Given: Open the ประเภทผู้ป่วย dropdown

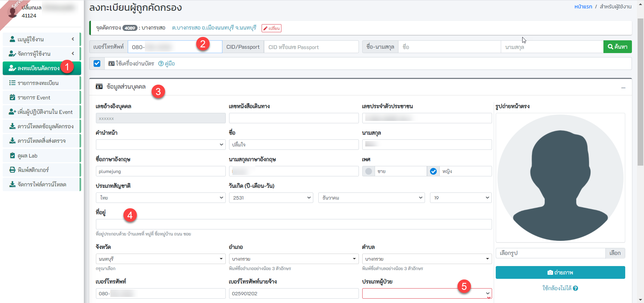Looking at the screenshot, I should [x=427, y=293].
